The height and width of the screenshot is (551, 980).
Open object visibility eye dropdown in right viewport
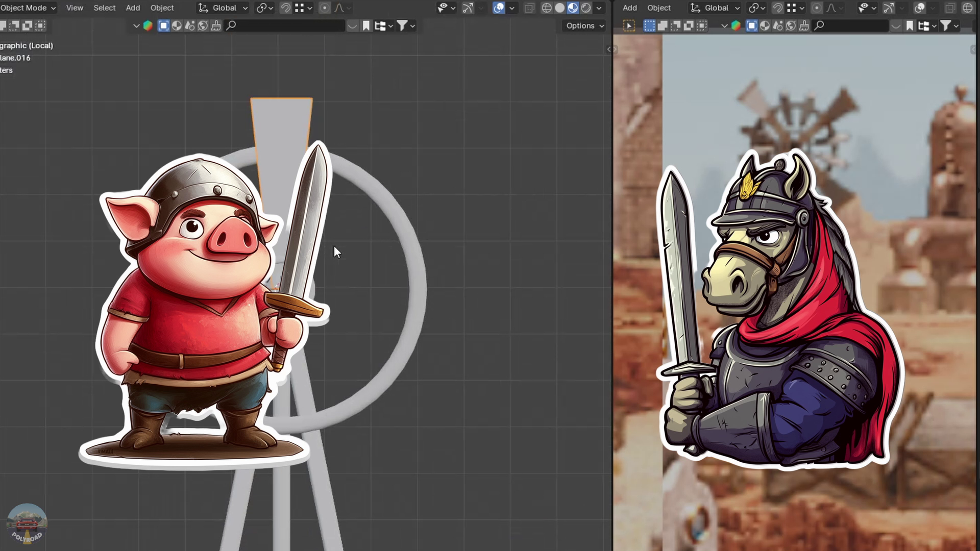867,8
